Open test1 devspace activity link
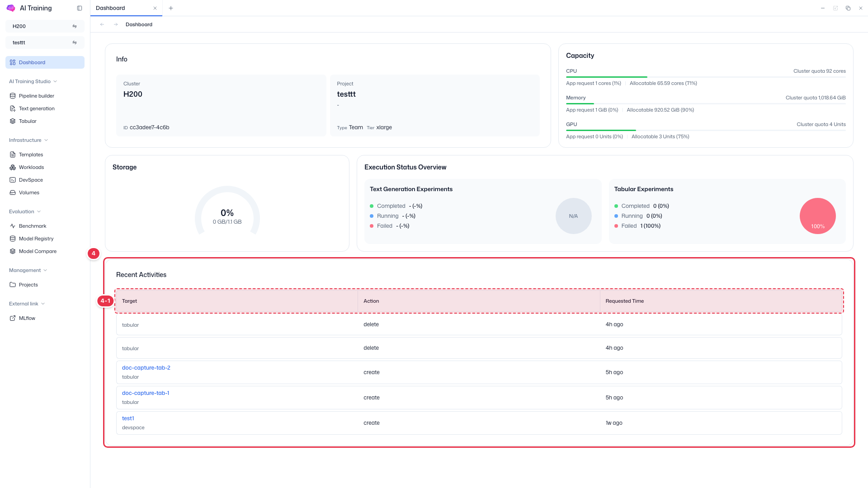Image resolution: width=868 pixels, height=488 pixels. tap(128, 418)
